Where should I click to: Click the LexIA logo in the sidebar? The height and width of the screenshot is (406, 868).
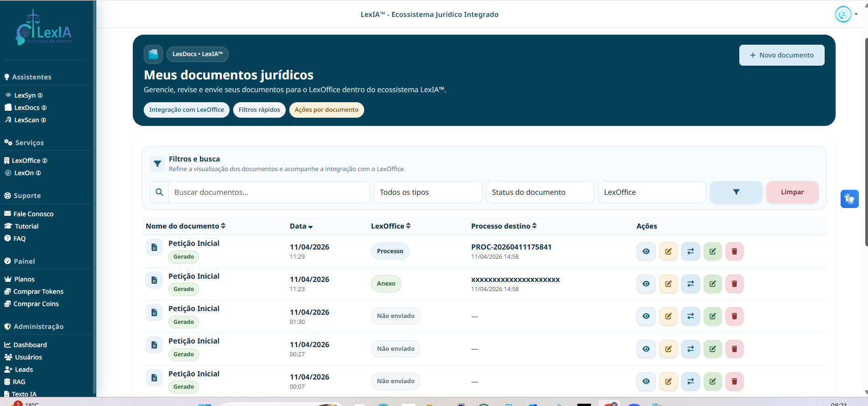tap(44, 28)
